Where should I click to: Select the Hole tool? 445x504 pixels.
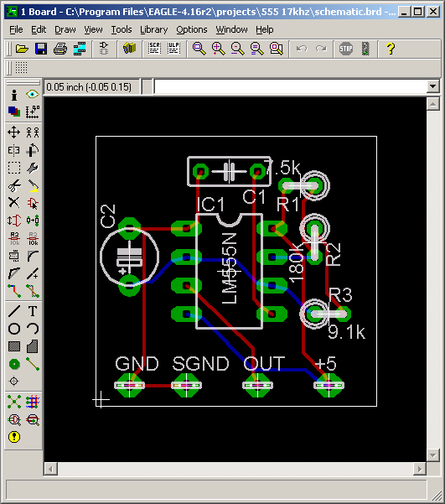[14, 382]
